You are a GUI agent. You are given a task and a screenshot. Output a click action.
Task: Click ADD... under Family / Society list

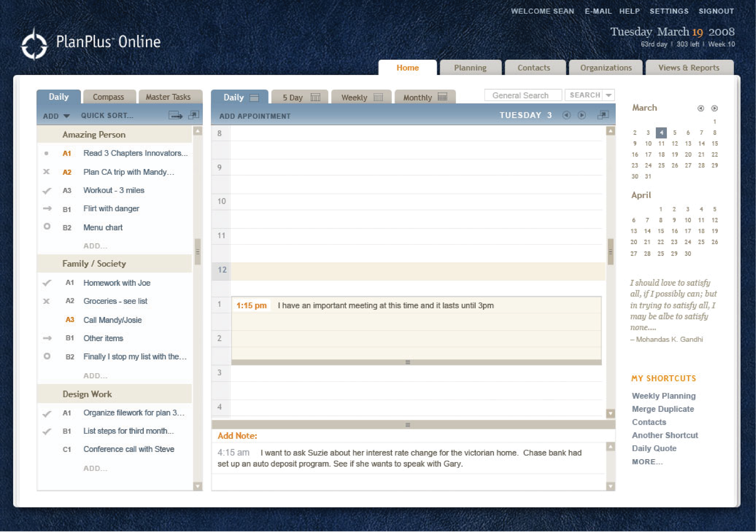tap(95, 375)
